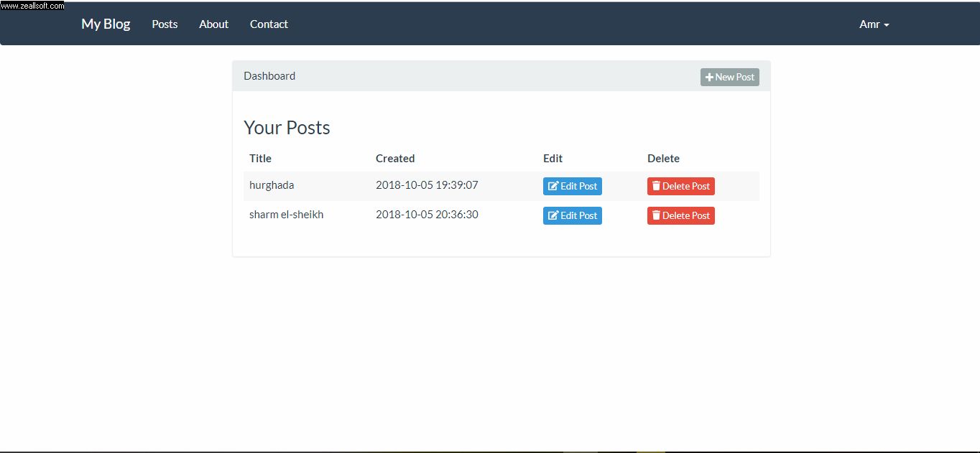Click the Edit column header
Viewport: 980px width, 453px height.
tap(553, 159)
